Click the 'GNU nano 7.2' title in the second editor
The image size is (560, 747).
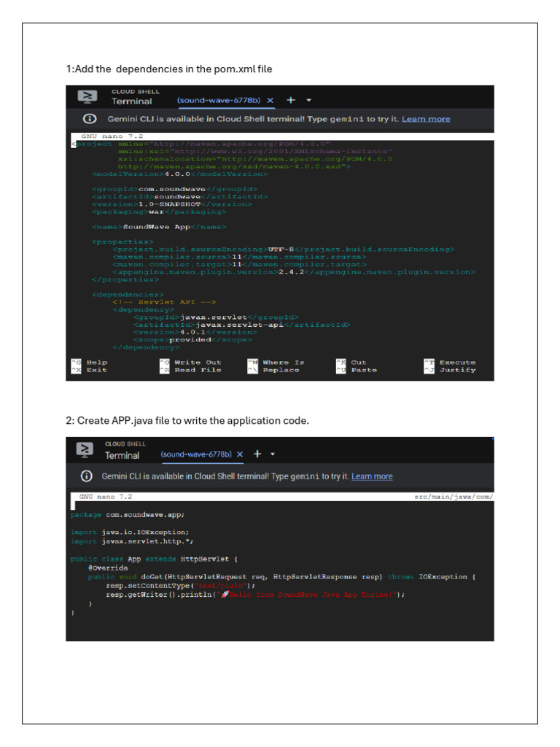click(x=106, y=496)
